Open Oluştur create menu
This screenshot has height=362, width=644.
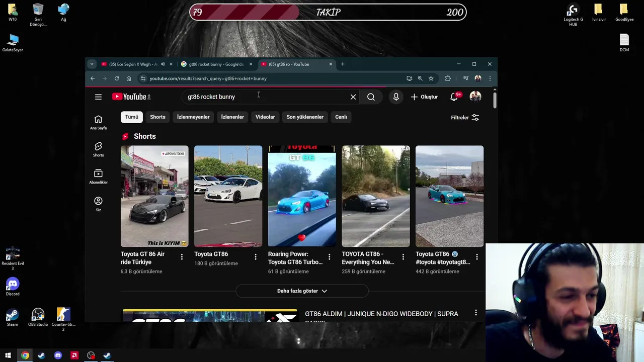[x=424, y=97]
